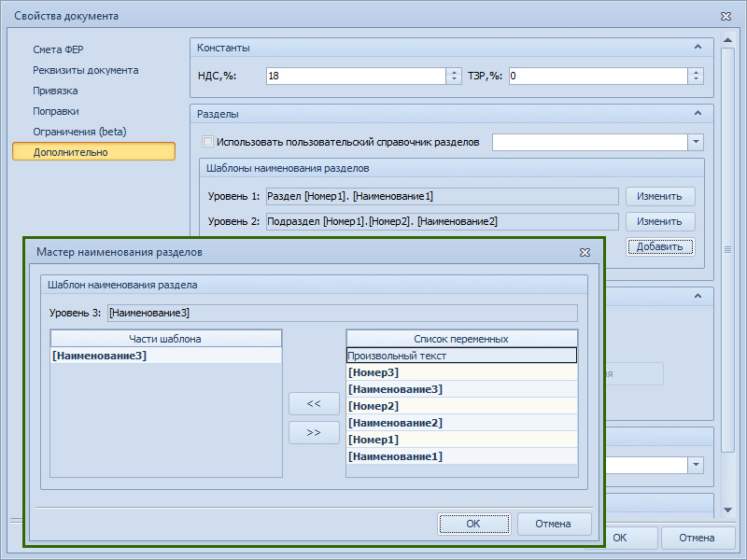The width and height of the screenshot is (747, 560).
Task: Open the пользовательский справочник разделов dropdown
Action: [696, 142]
